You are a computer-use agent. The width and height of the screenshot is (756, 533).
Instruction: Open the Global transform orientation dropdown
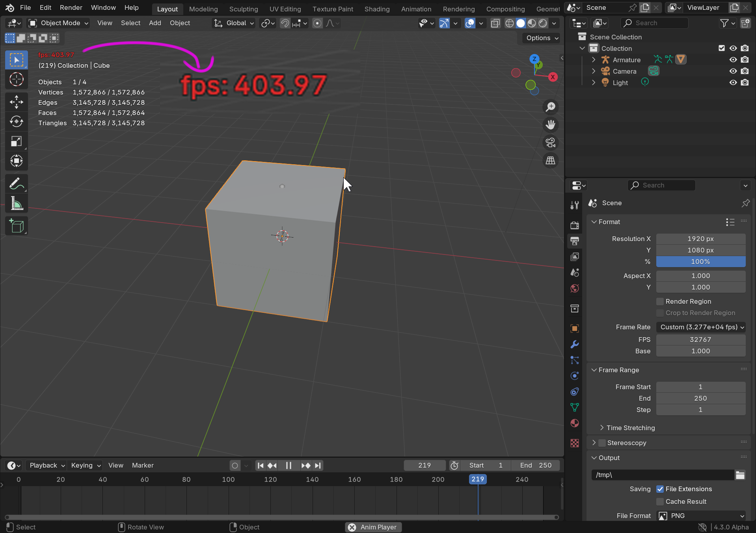(234, 23)
